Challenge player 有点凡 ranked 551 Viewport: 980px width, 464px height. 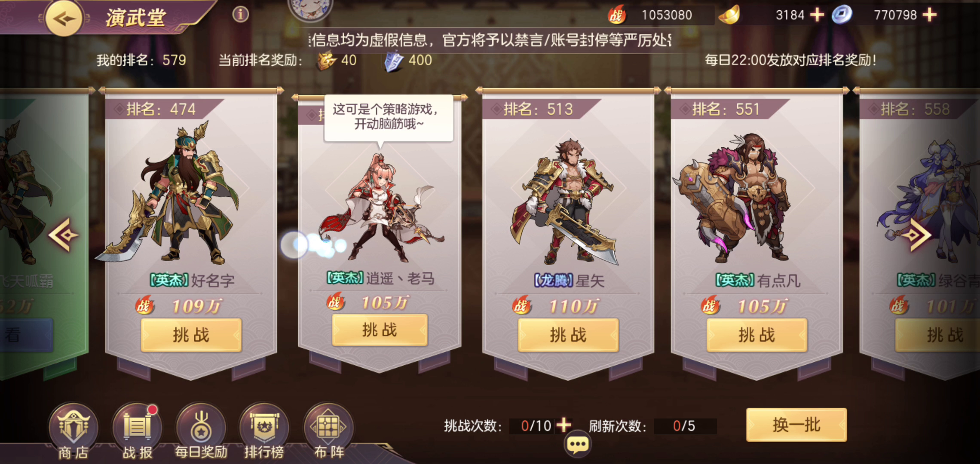pyautogui.click(x=757, y=335)
